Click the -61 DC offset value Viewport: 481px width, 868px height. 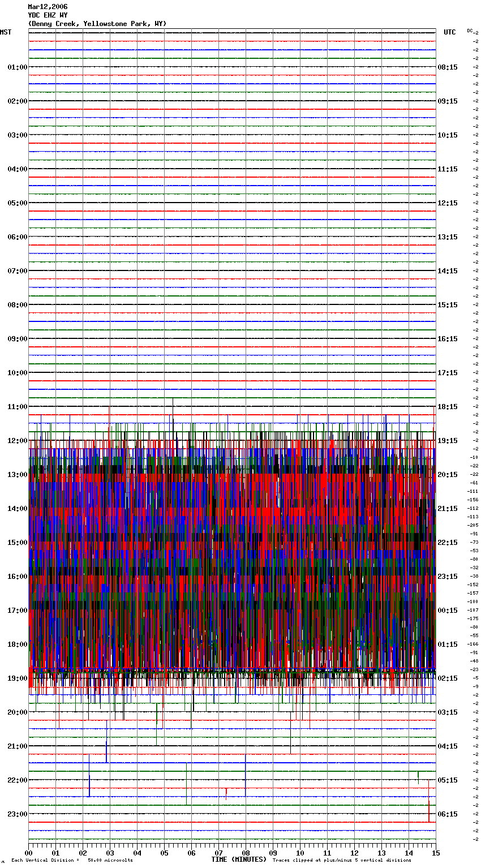click(474, 483)
